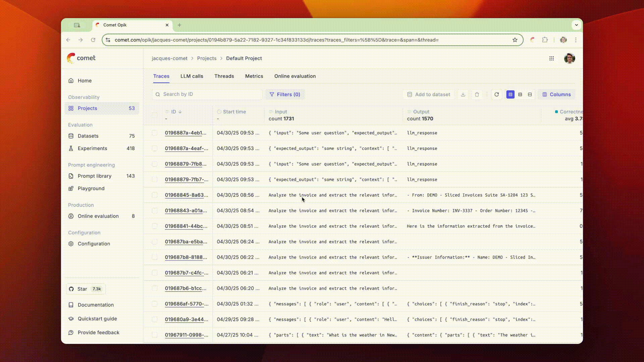Open the Filters (0) dropdown
The width and height of the screenshot is (644, 362).
[285, 95]
